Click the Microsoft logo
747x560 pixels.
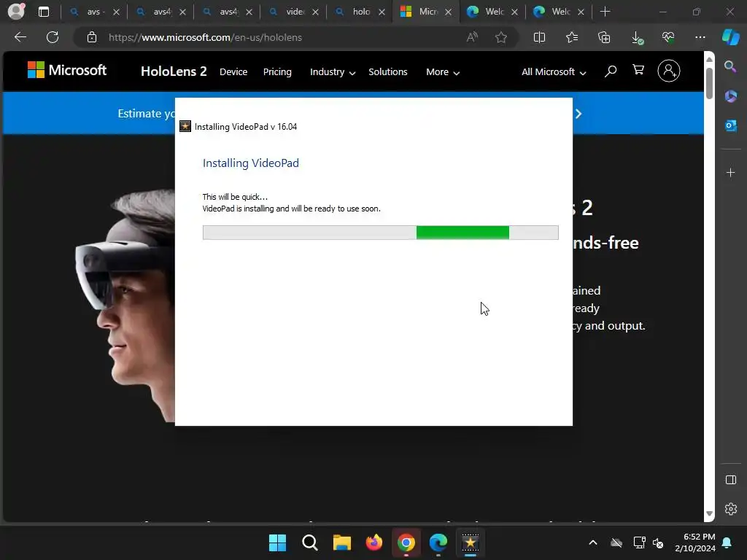pyautogui.click(x=67, y=70)
